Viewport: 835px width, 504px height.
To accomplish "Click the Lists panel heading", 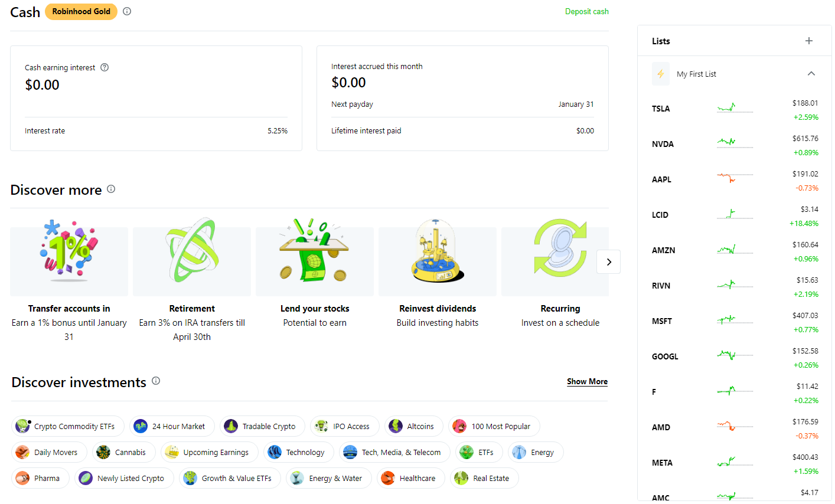I will tap(661, 41).
